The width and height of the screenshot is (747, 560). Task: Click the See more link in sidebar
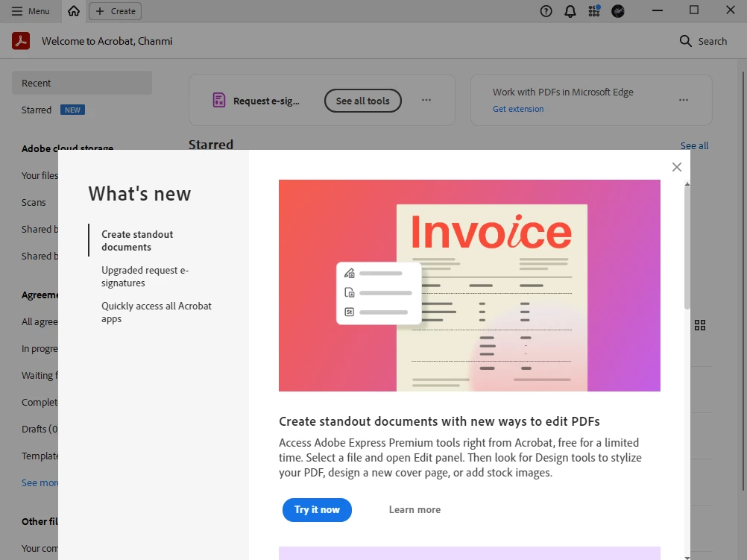40,482
